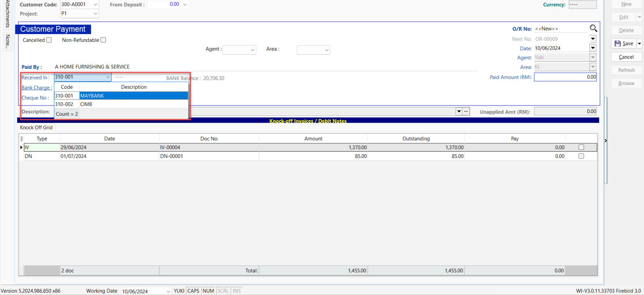
Task: Enable the Non-Refundable checkbox
Action: click(103, 40)
